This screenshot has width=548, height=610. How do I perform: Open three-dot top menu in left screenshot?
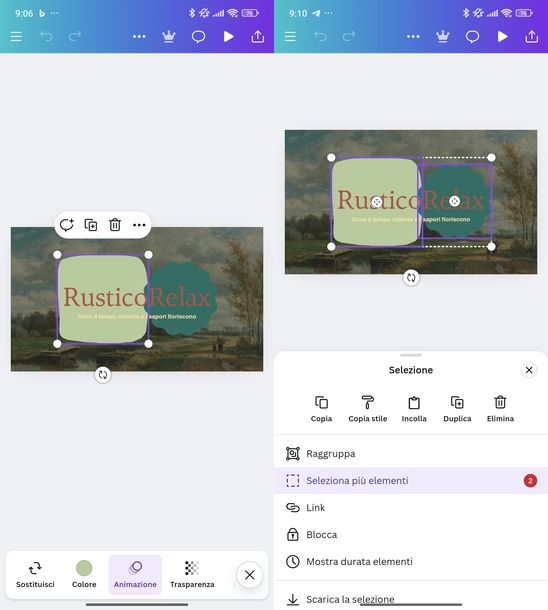(x=139, y=37)
